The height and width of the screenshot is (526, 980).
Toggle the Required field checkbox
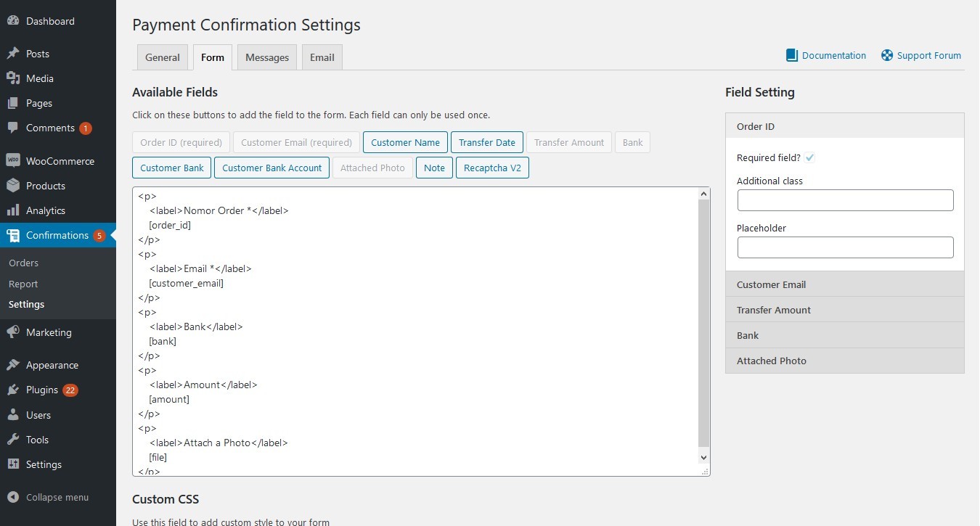tap(809, 157)
